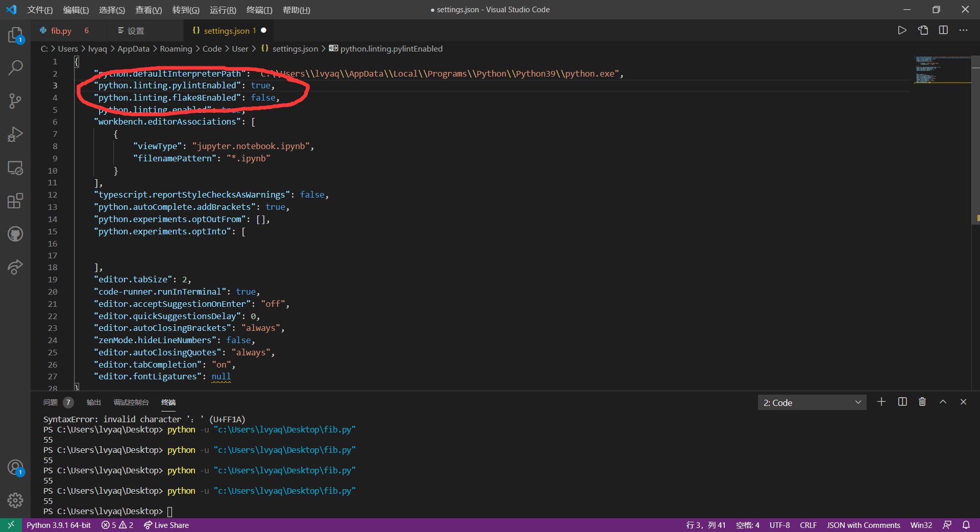
Task: Click the terminal prompt input line
Action: 108,511
